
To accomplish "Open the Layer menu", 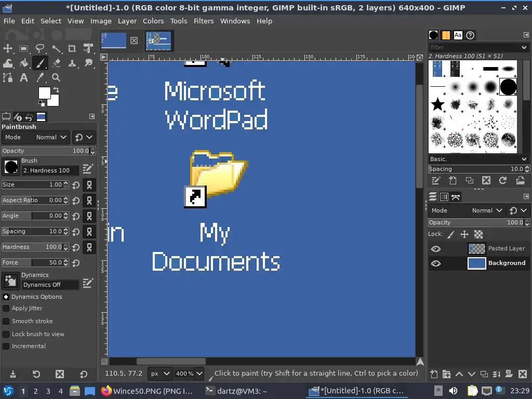I will click(127, 21).
